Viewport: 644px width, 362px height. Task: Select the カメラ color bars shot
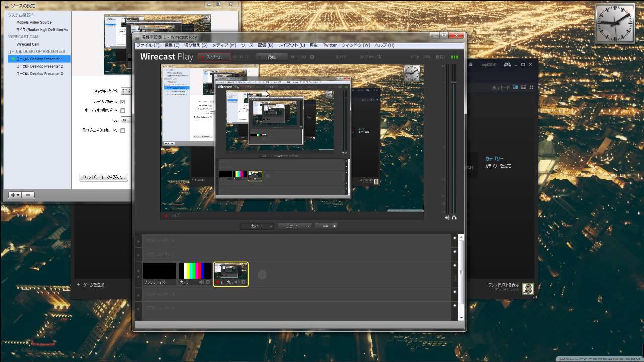click(195, 274)
